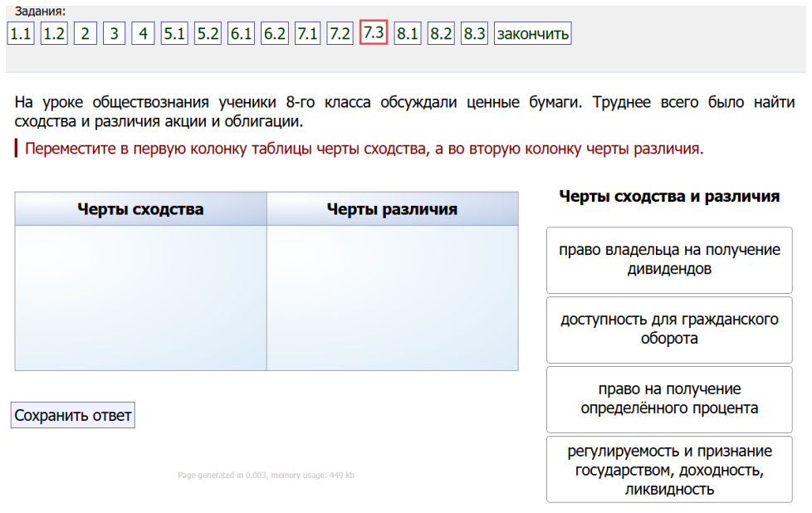The width and height of the screenshot is (812, 513).
Task: Go to task 8.3
Action: pos(474,34)
